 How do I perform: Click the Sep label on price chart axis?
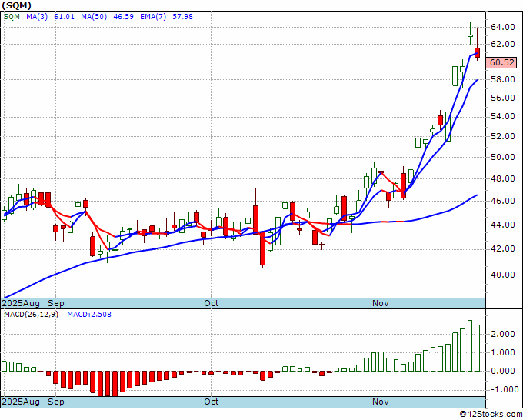55,303
